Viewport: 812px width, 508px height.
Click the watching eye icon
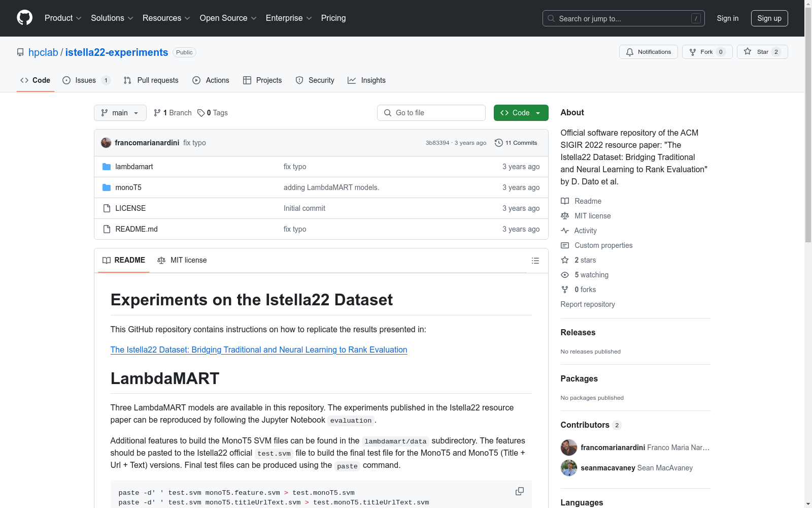click(565, 275)
